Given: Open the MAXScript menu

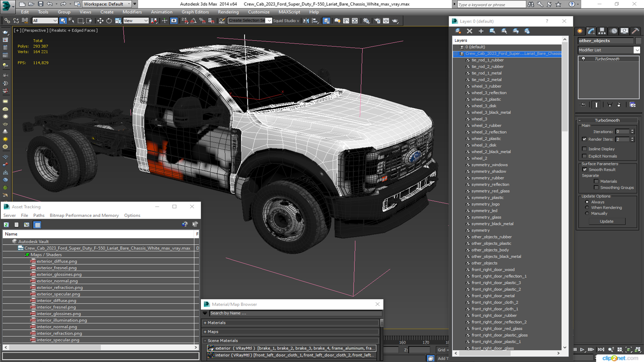Looking at the screenshot, I should point(289,12).
